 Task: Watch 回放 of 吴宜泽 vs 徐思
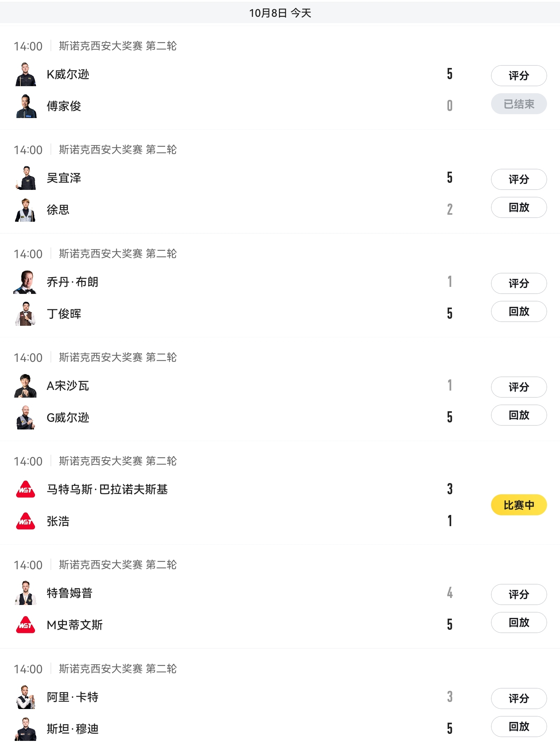click(x=518, y=207)
